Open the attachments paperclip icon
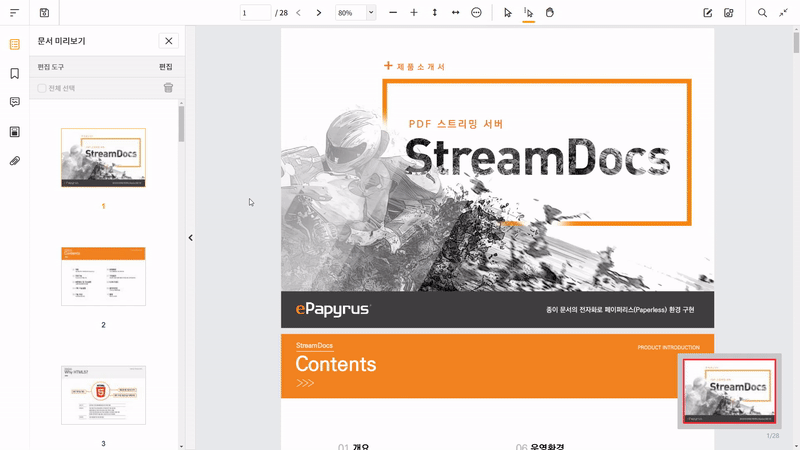 [15, 161]
